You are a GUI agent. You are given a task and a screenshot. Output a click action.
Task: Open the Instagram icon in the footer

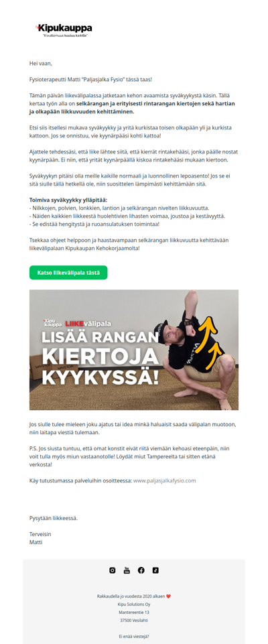click(x=113, y=570)
